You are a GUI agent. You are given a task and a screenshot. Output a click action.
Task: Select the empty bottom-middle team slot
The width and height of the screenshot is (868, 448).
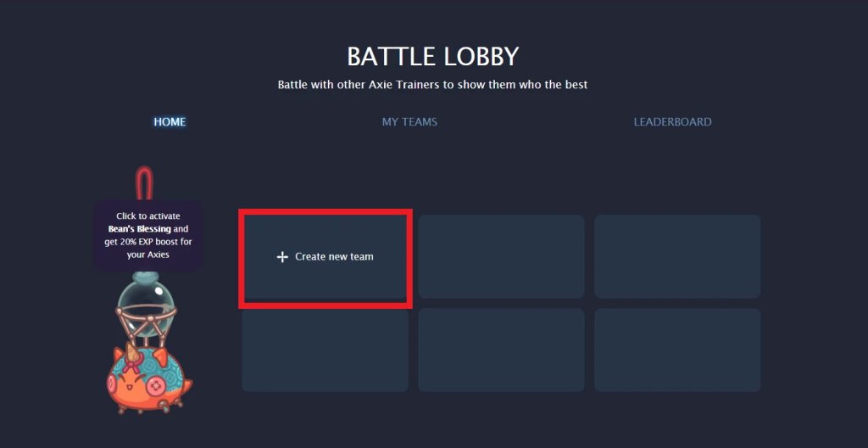[501, 350]
